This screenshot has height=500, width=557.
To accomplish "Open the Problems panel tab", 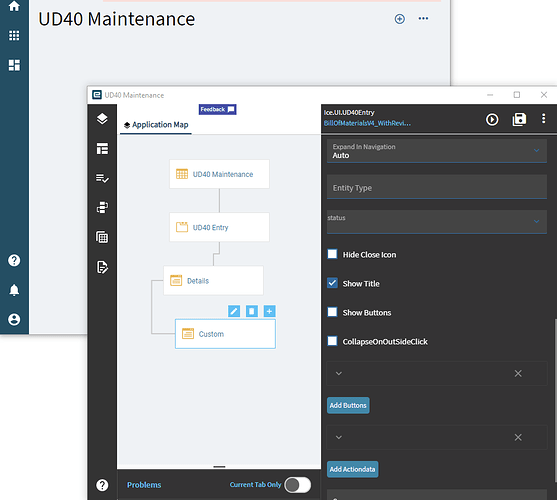I will click(x=144, y=485).
